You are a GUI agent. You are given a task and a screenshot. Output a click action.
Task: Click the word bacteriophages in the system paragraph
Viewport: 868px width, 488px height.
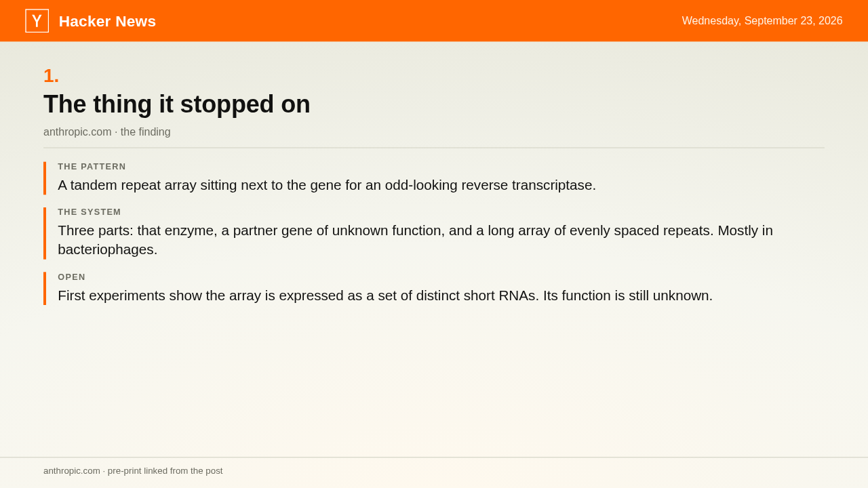pos(106,249)
